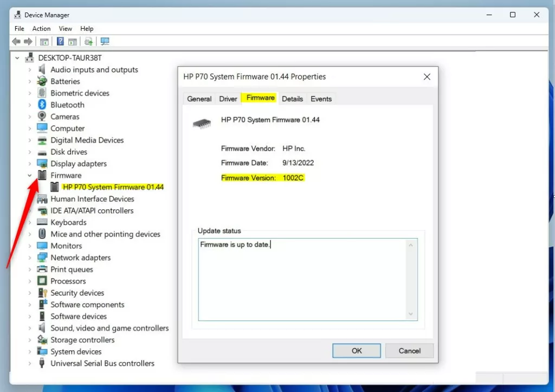Click the Audio inputs and outputs speaker icon
The height and width of the screenshot is (392, 555).
tap(42, 69)
